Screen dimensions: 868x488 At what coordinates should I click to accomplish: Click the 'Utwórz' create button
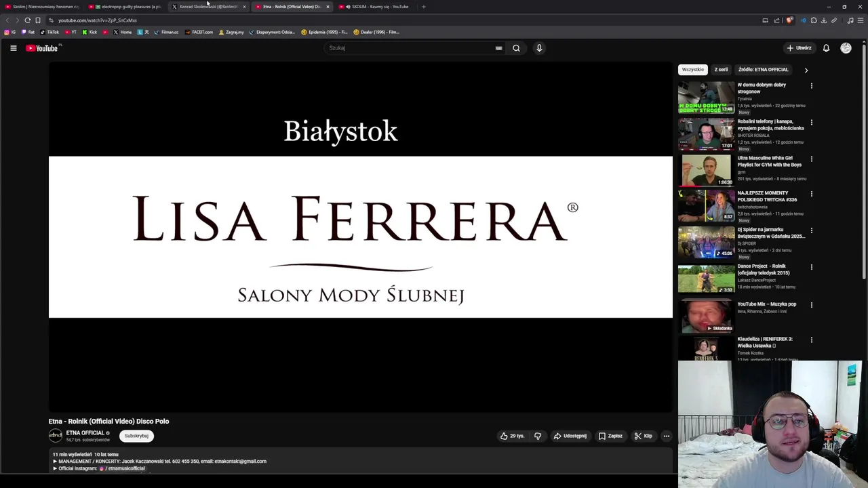(799, 48)
